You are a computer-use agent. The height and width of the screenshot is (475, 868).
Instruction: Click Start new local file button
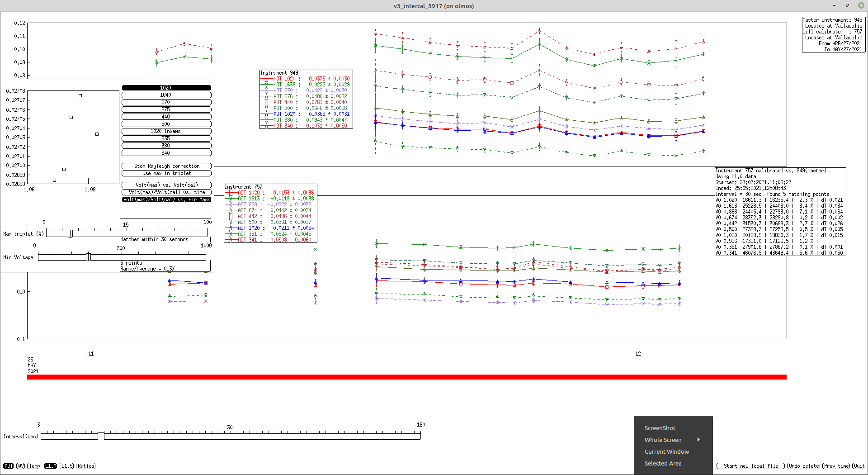(751, 466)
